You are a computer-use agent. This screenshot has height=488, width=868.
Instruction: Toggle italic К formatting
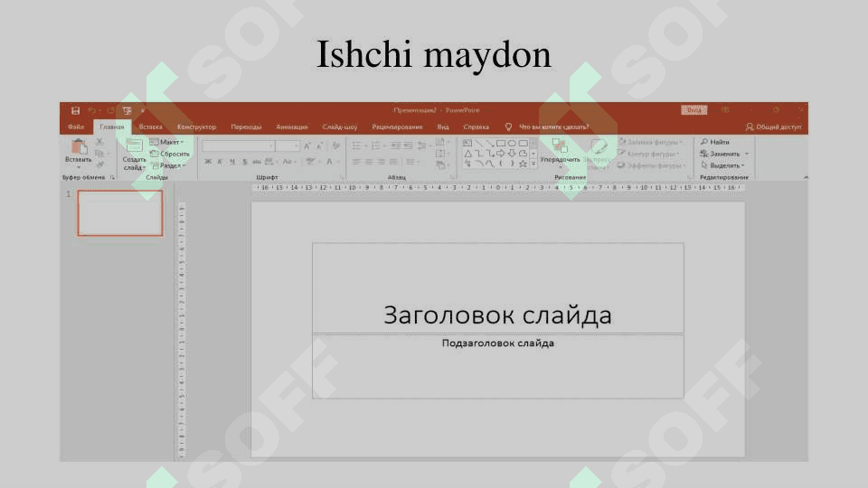point(220,162)
